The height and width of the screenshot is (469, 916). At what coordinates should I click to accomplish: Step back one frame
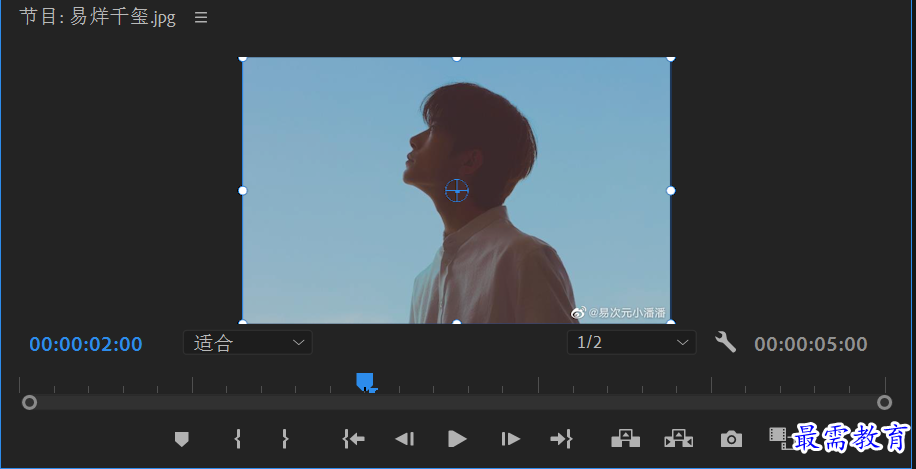tap(405, 439)
